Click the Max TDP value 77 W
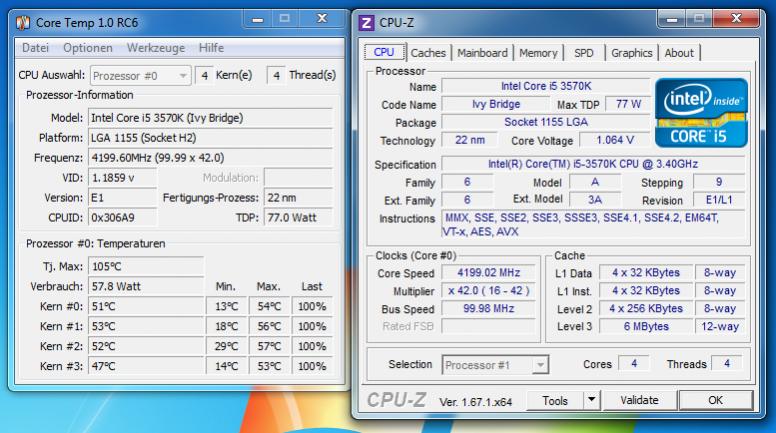The height and width of the screenshot is (433, 776). (x=629, y=104)
